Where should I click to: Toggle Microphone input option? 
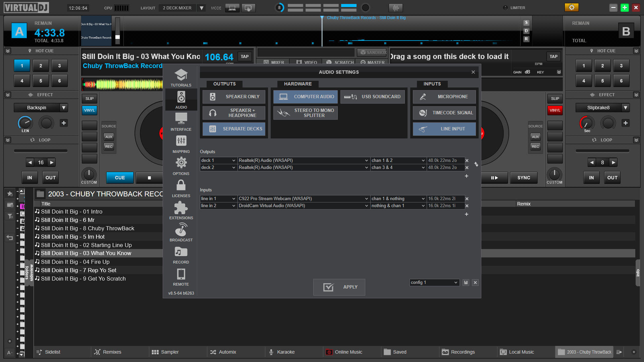click(x=444, y=97)
